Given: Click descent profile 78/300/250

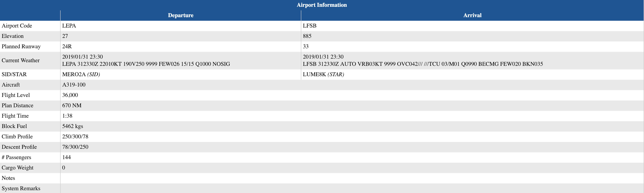Looking at the screenshot, I should [x=75, y=147].
